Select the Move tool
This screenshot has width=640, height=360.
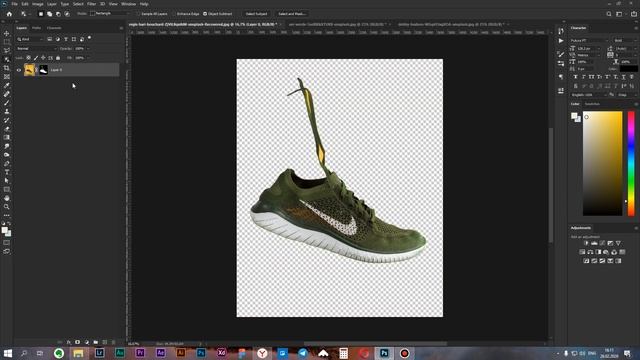[7, 33]
